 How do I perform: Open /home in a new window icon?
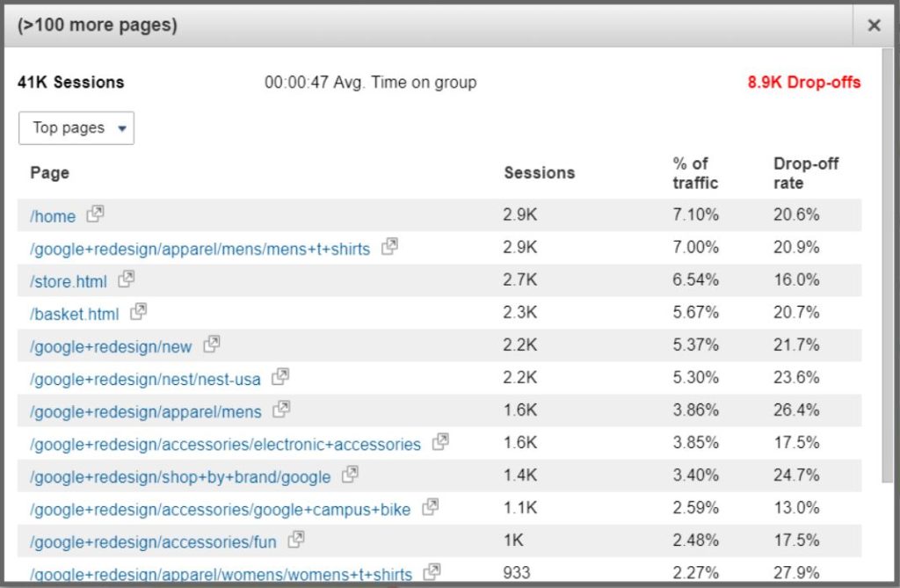[x=95, y=214]
